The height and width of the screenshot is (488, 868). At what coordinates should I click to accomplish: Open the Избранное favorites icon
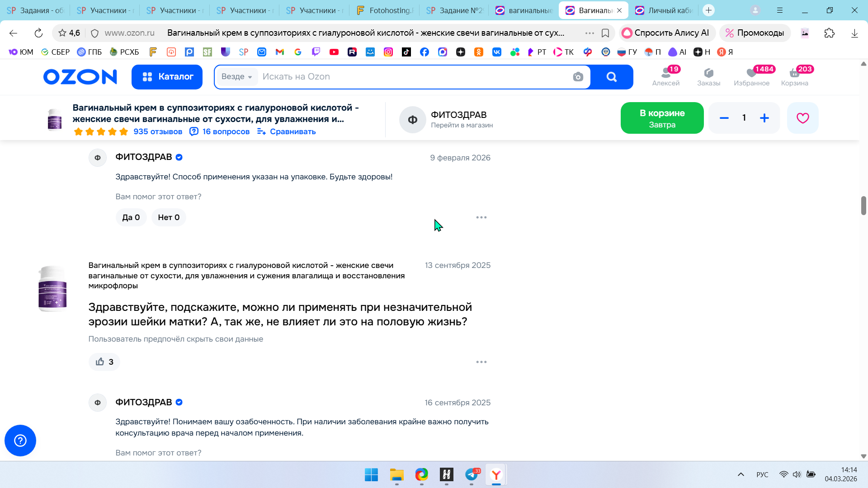tap(751, 76)
